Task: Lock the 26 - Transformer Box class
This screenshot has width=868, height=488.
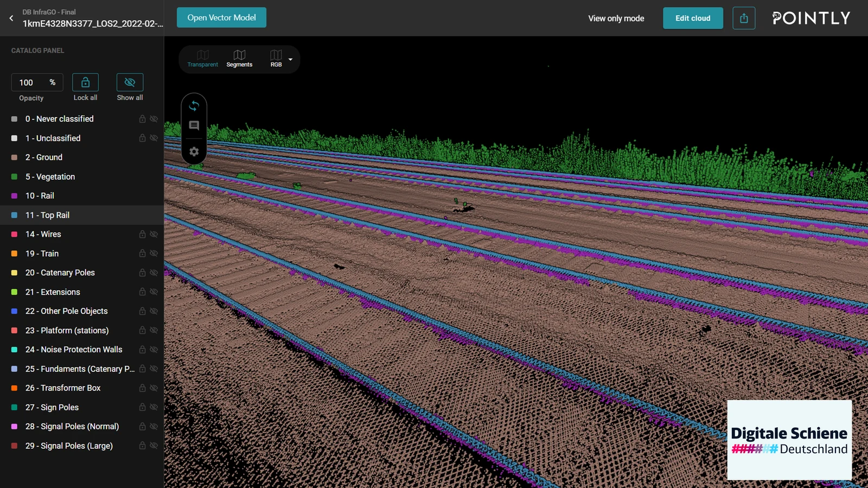Action: tap(142, 388)
